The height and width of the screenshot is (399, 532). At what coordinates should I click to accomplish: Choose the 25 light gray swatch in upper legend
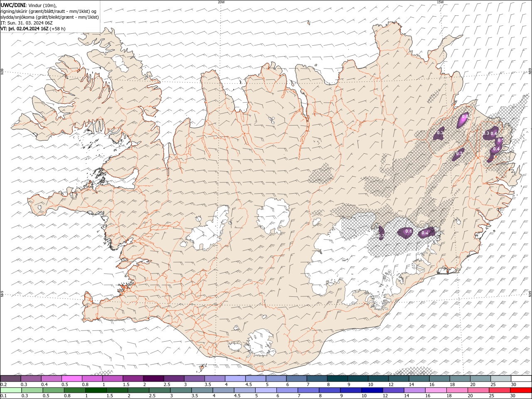click(500, 378)
